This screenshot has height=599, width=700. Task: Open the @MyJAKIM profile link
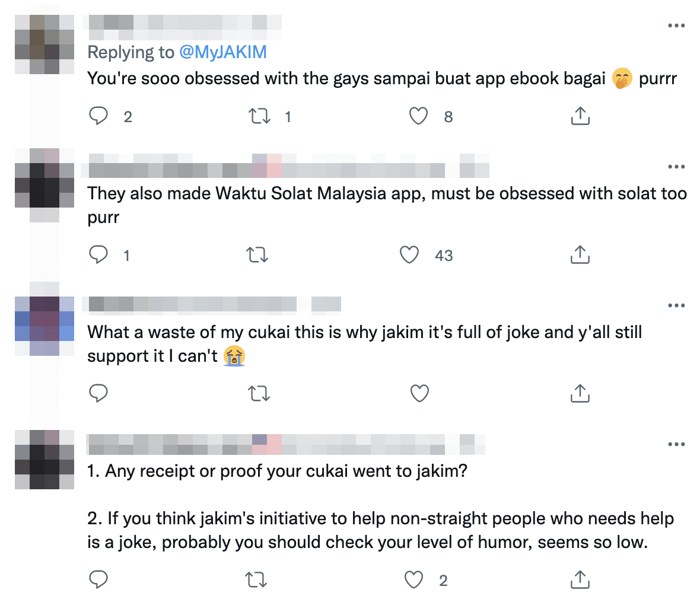[222, 52]
